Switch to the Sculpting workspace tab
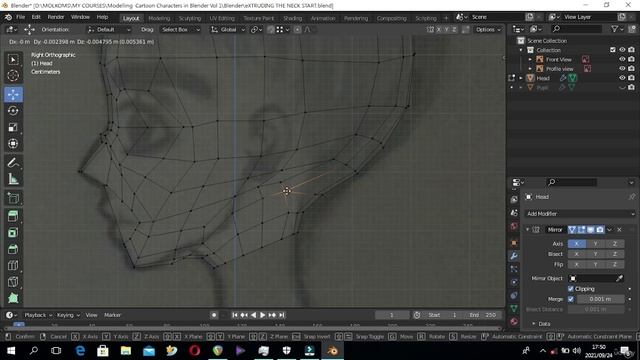The image size is (640, 360). pyautogui.click(x=190, y=18)
